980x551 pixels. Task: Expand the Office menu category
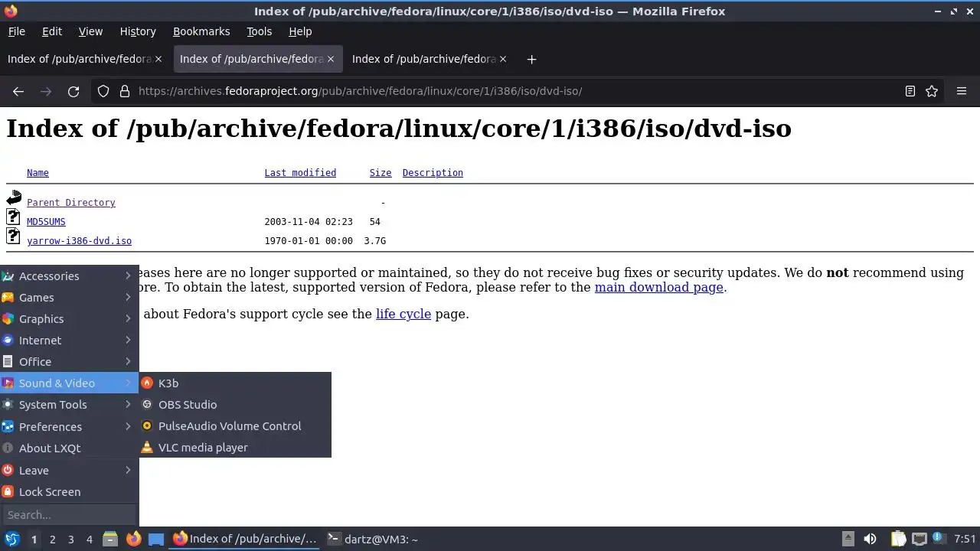(x=69, y=362)
